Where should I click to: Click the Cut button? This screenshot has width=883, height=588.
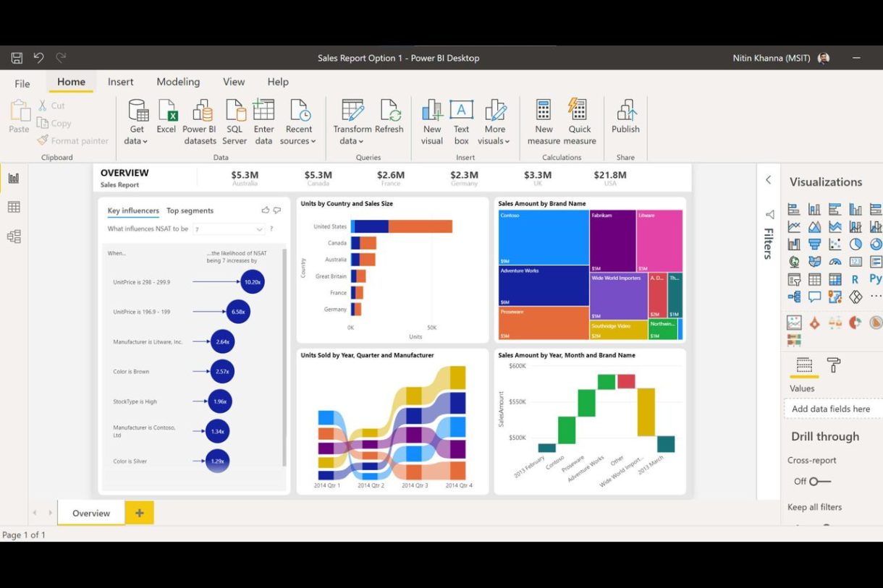tap(51, 106)
